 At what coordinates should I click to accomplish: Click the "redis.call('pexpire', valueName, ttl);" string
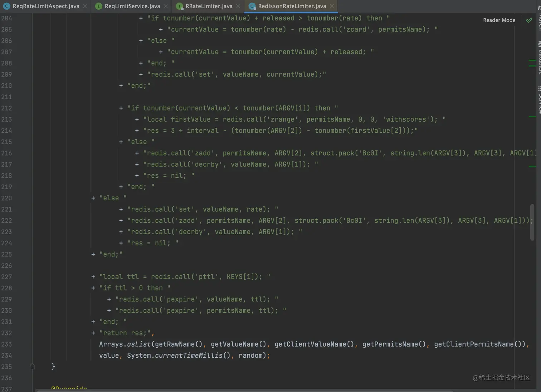click(x=196, y=299)
